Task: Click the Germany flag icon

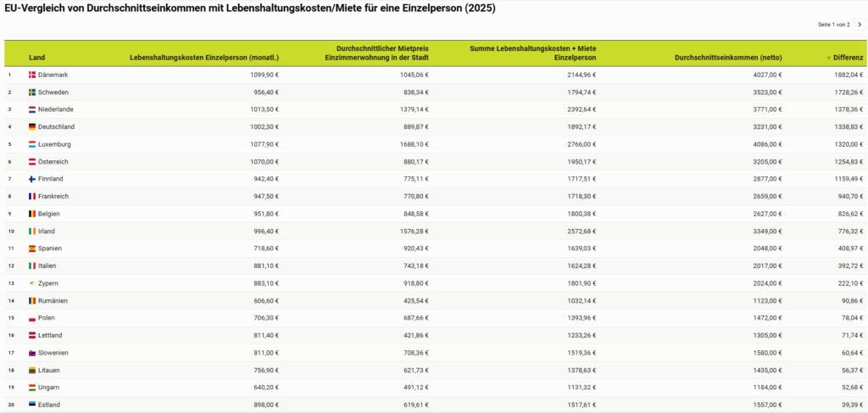Action: pyautogui.click(x=32, y=126)
